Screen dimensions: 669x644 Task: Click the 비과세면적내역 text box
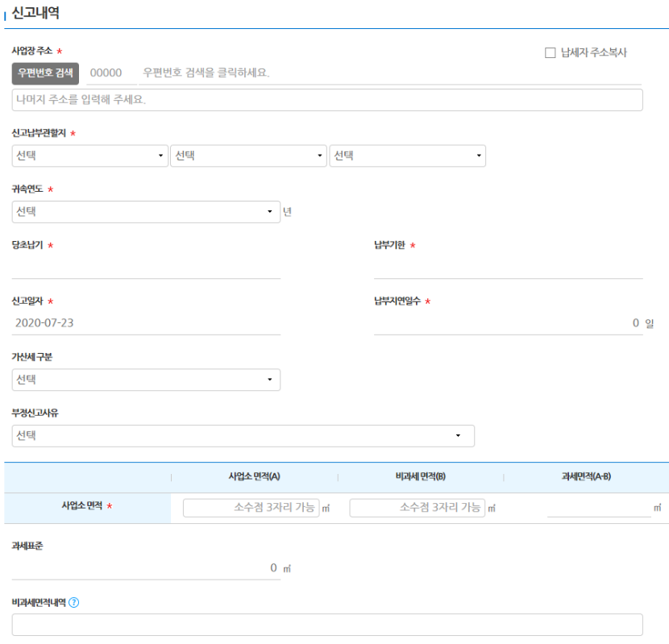(x=327, y=625)
